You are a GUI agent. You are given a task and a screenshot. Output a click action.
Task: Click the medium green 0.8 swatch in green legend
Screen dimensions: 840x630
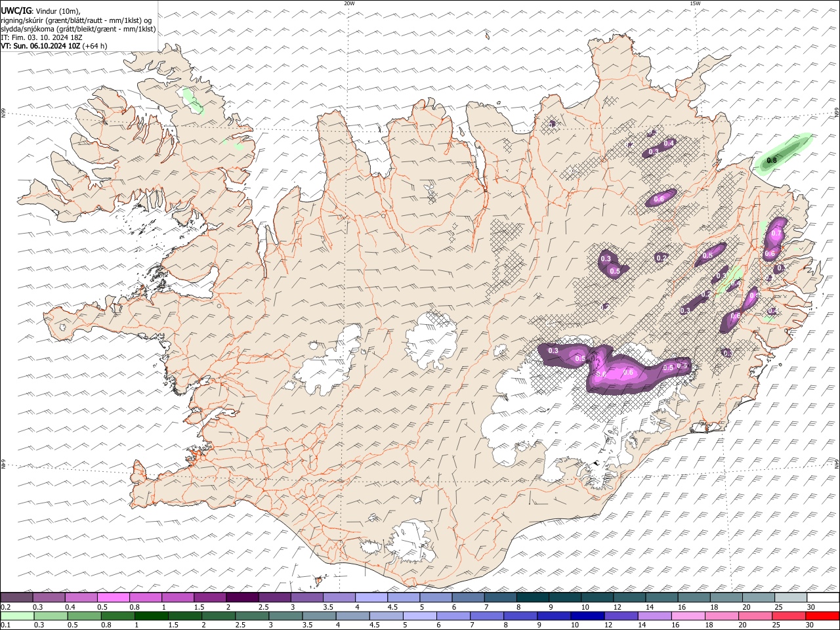118,616
